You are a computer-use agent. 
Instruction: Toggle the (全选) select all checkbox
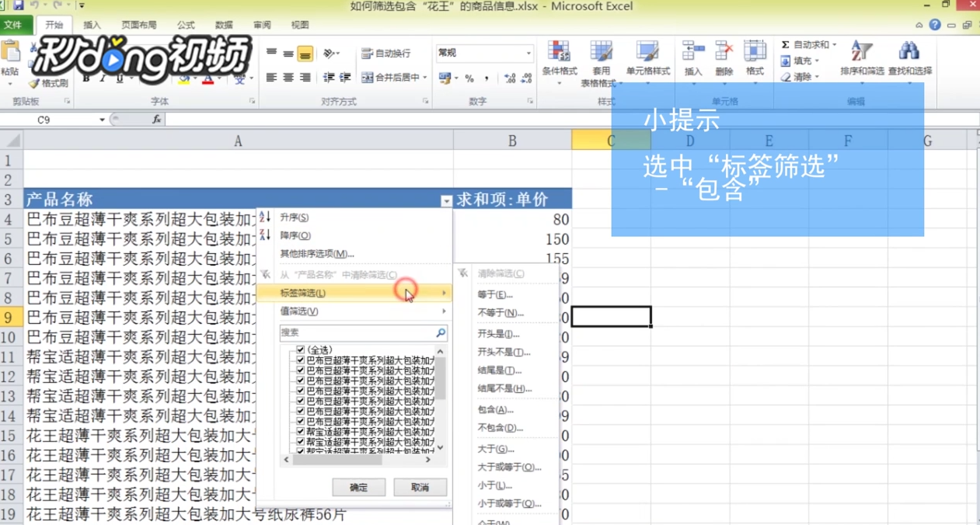(x=301, y=350)
